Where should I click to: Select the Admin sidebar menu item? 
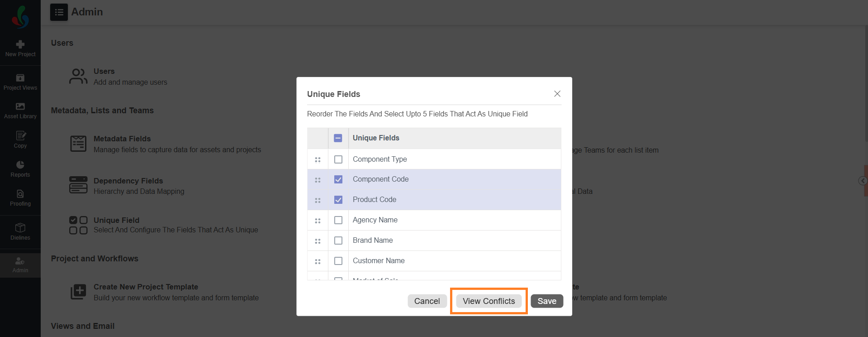click(20, 265)
